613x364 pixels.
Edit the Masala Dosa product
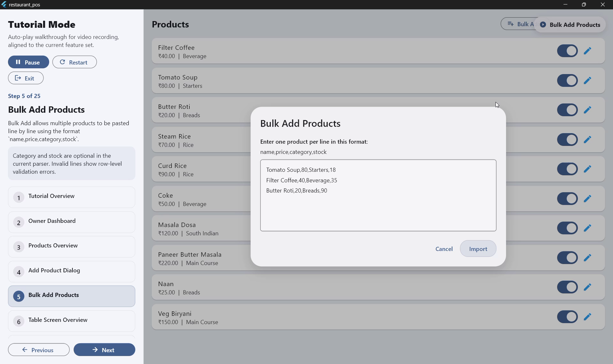click(588, 228)
